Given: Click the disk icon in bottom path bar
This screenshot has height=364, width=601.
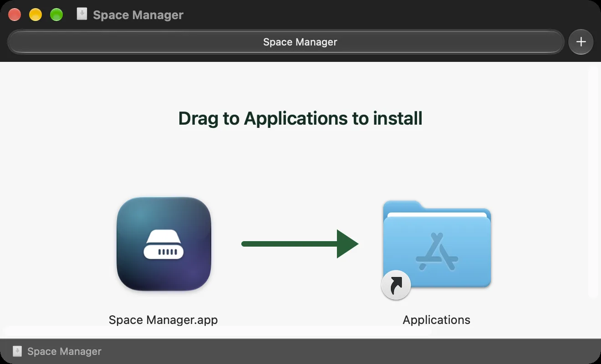Looking at the screenshot, I should [x=17, y=351].
